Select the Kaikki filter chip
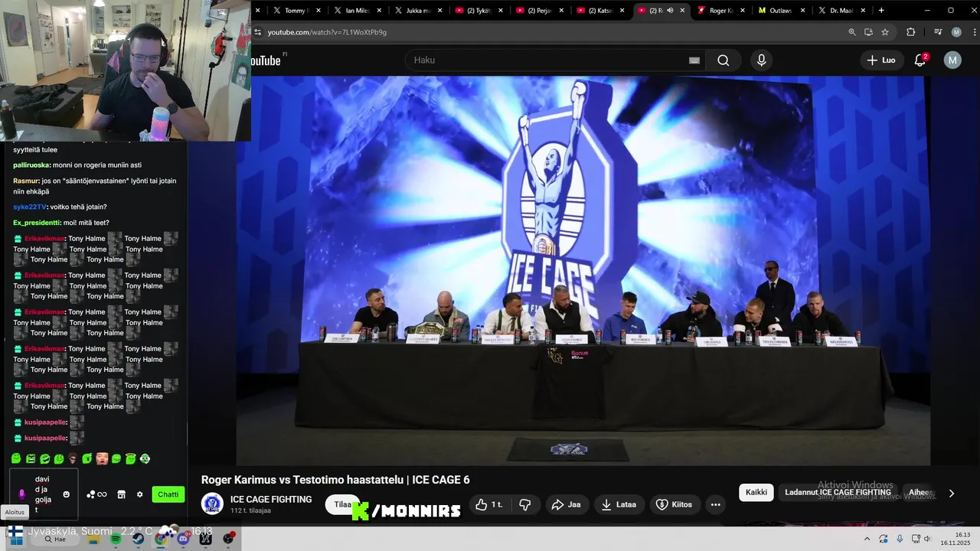Screen dimensions: 980x551 click(x=756, y=492)
